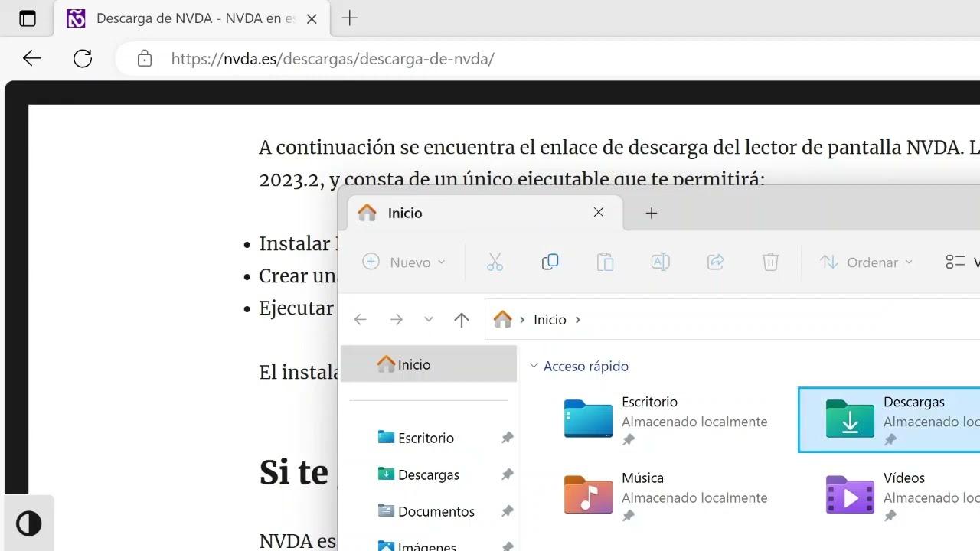Screen dimensions: 980x551
Task: Click the pin under Descargas folder tile
Action: 890,440
